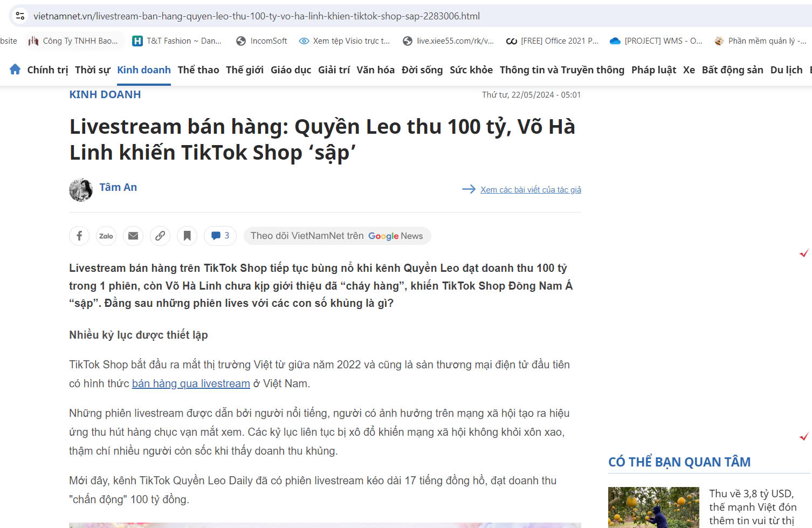Go to Thể thao section
This screenshot has width=812, height=528.
[198, 70]
